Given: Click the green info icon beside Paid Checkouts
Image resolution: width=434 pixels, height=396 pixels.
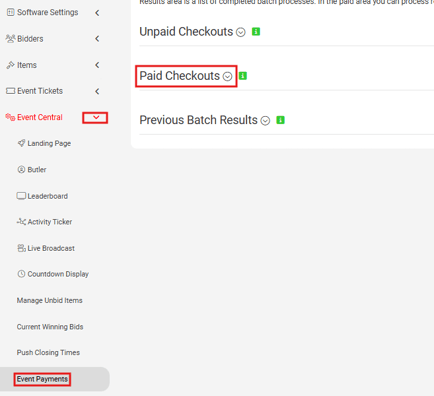Looking at the screenshot, I should (243, 76).
